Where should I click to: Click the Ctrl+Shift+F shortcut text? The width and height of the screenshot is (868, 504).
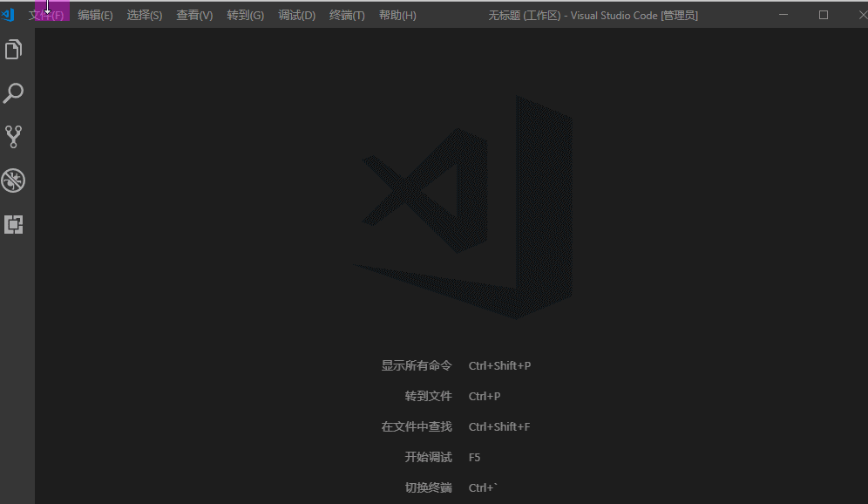point(498,426)
